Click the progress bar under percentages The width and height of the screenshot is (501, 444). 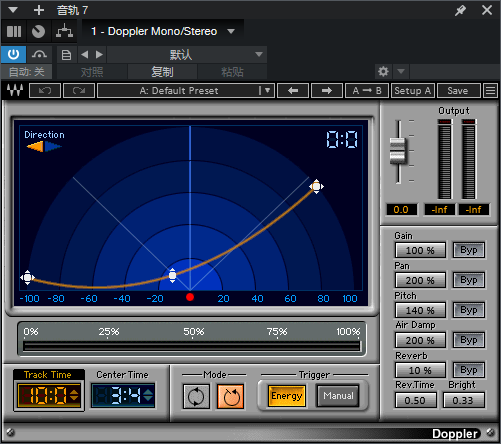192,346
